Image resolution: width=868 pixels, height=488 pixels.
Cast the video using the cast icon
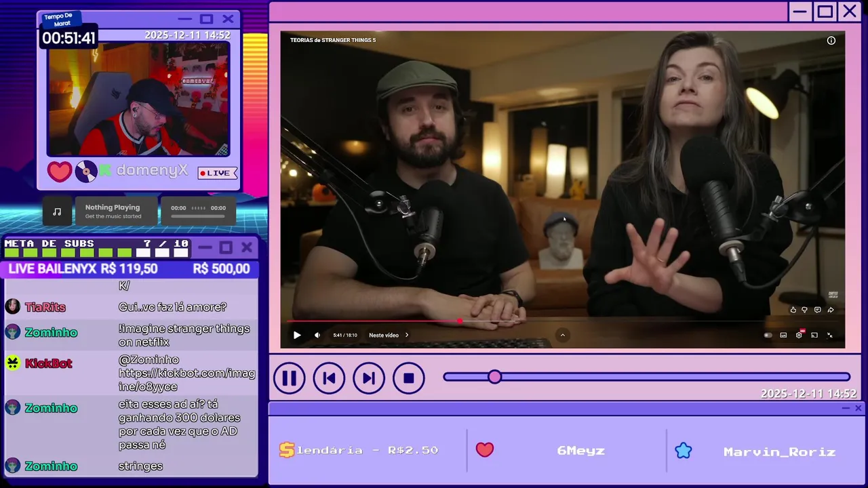click(814, 335)
